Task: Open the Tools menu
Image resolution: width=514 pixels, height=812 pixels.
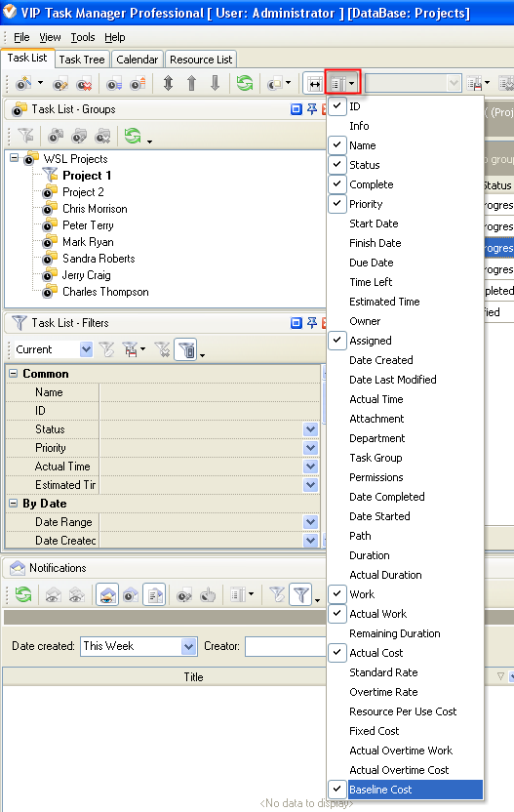Action: pos(83,37)
